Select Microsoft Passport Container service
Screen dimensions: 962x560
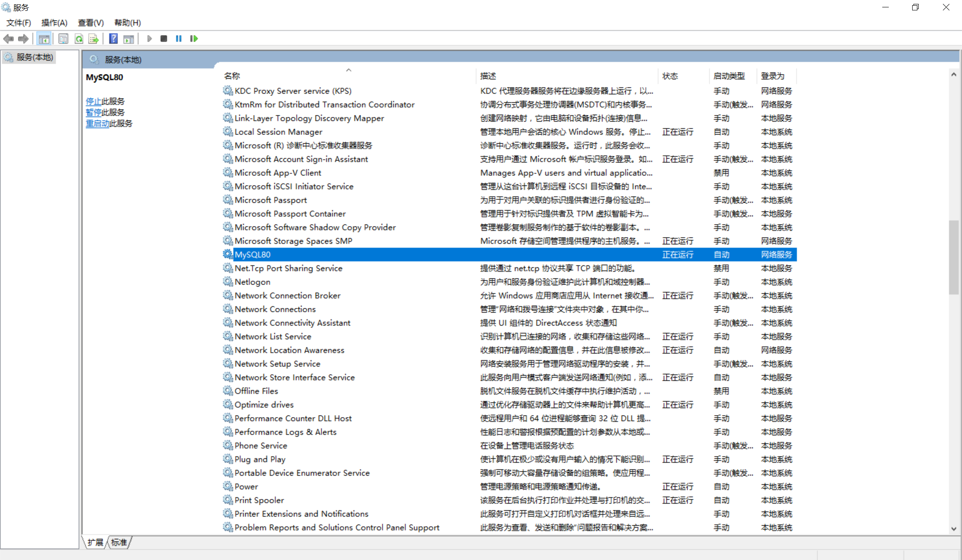(509, 214)
